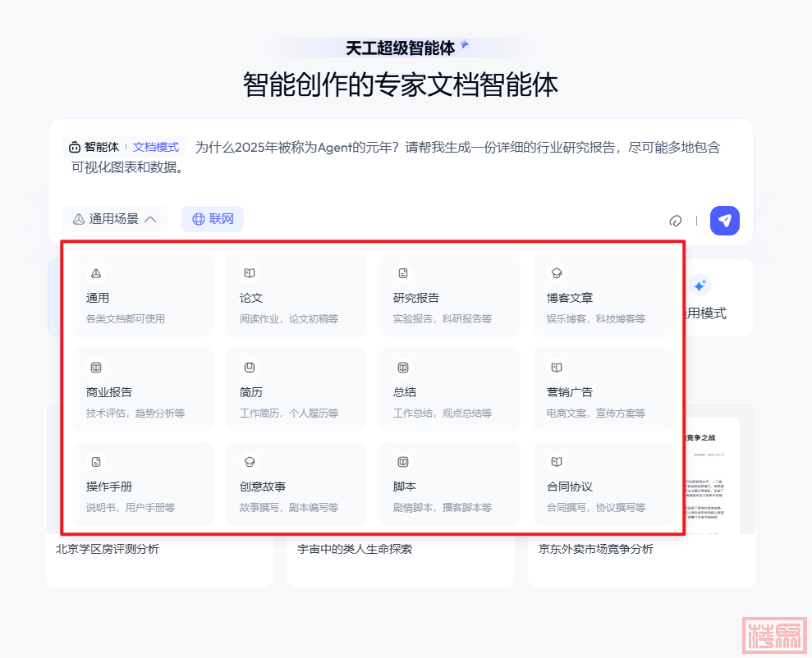Select the 通用 scenario option
The image size is (812, 658).
click(x=143, y=295)
